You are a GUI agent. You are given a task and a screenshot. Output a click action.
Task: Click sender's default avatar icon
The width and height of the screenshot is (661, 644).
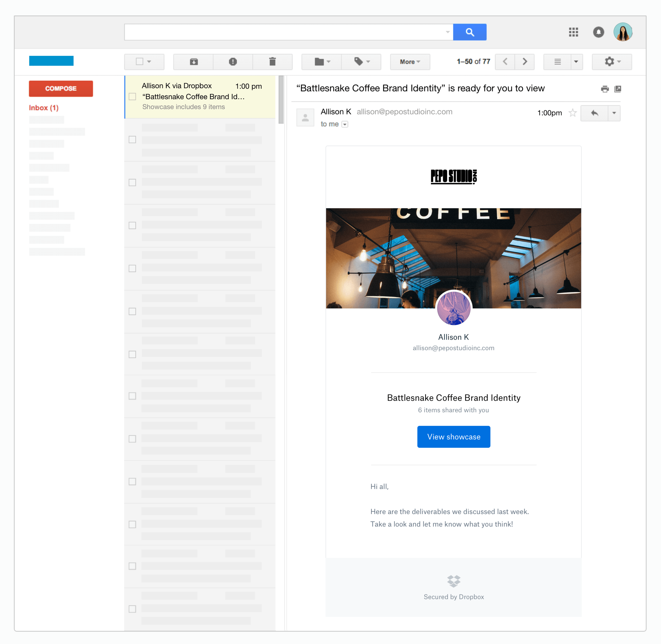305,117
